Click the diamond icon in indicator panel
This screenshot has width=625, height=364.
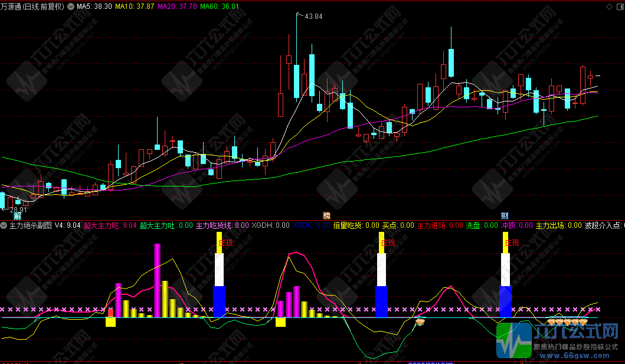(x=420, y=322)
